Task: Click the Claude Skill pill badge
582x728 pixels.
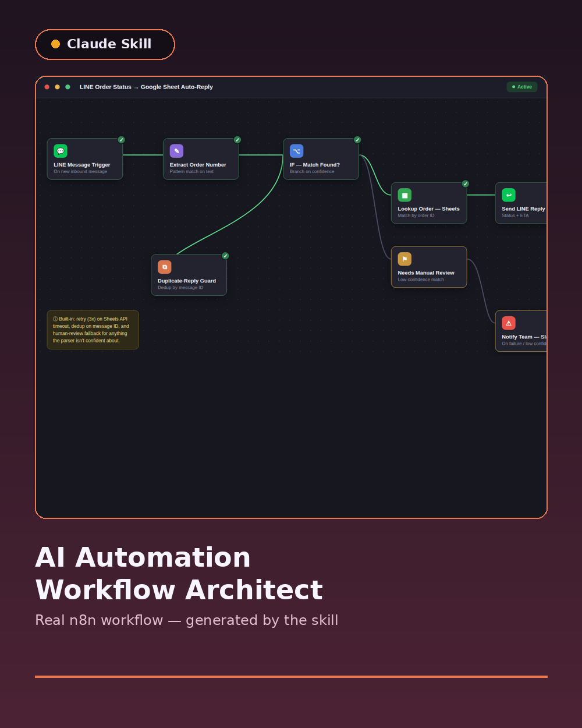Action: pyautogui.click(x=105, y=44)
